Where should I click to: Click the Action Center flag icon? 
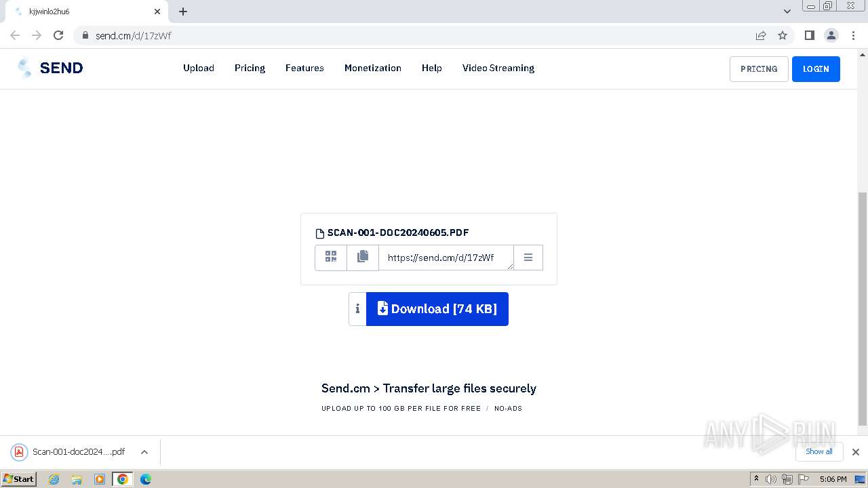(x=803, y=479)
